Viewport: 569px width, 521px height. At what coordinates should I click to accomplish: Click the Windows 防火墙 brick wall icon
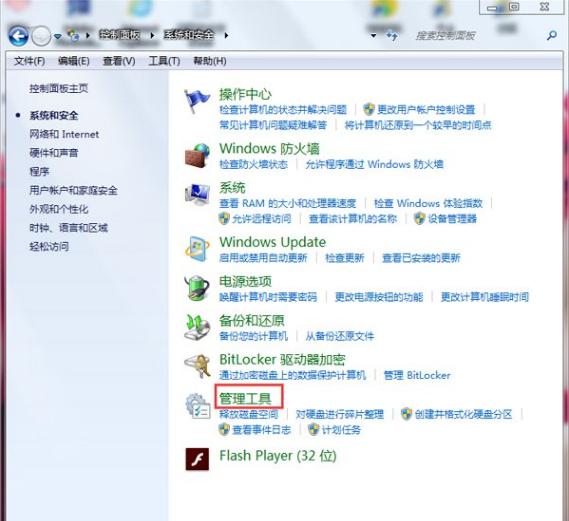(x=197, y=156)
